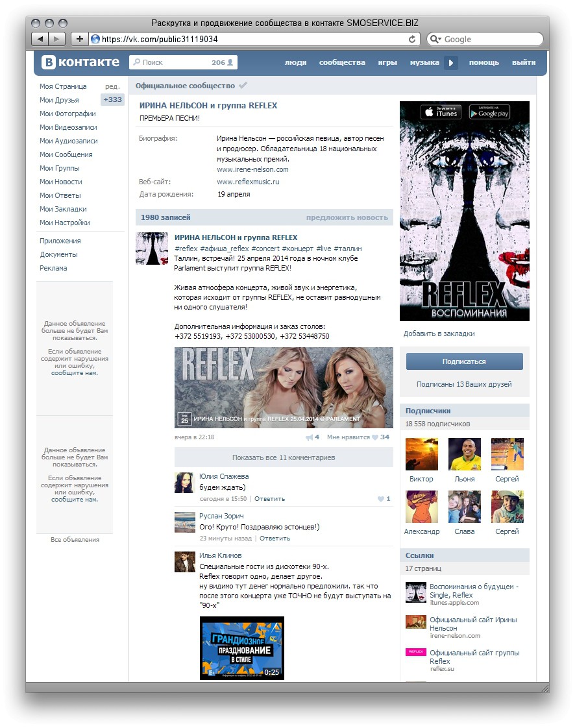Screen dimensions: 575x728
Task: Open Google Play download badge
Action: coord(489,112)
